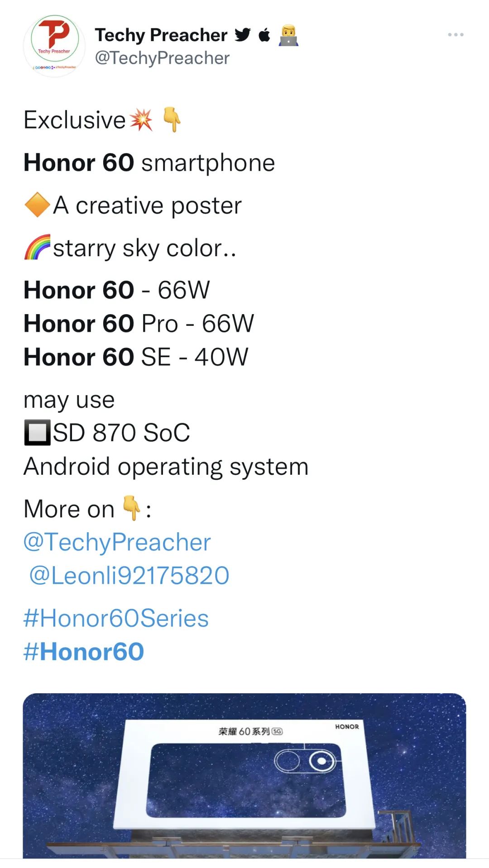The width and height of the screenshot is (489, 868).
Task: Click the orange diamond before creative poster
Action: [37, 205]
